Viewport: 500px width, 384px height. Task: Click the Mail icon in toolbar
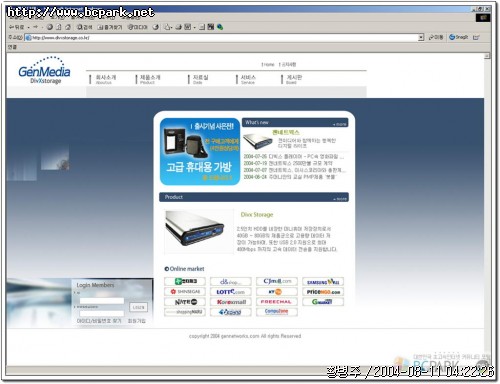167,27
